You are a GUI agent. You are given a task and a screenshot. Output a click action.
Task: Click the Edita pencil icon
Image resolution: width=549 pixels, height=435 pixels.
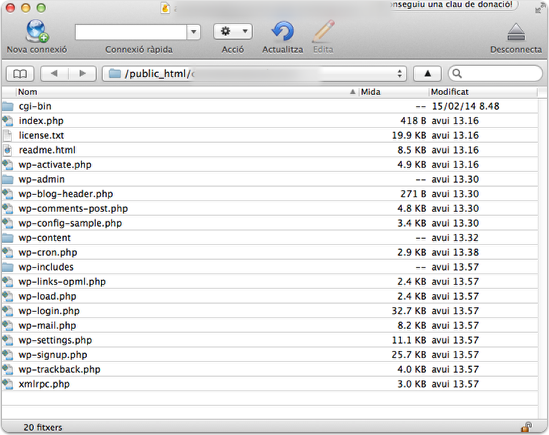coord(324,31)
